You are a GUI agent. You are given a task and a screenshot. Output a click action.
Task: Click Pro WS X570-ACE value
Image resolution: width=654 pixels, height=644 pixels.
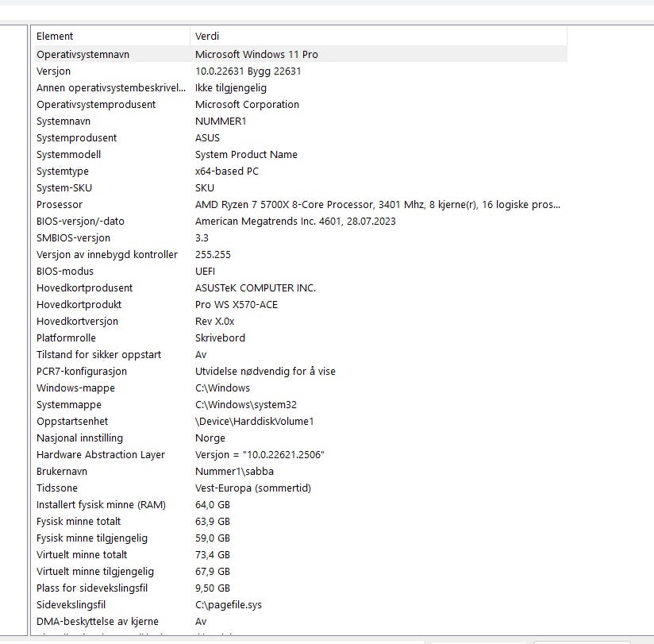pyautogui.click(x=236, y=305)
